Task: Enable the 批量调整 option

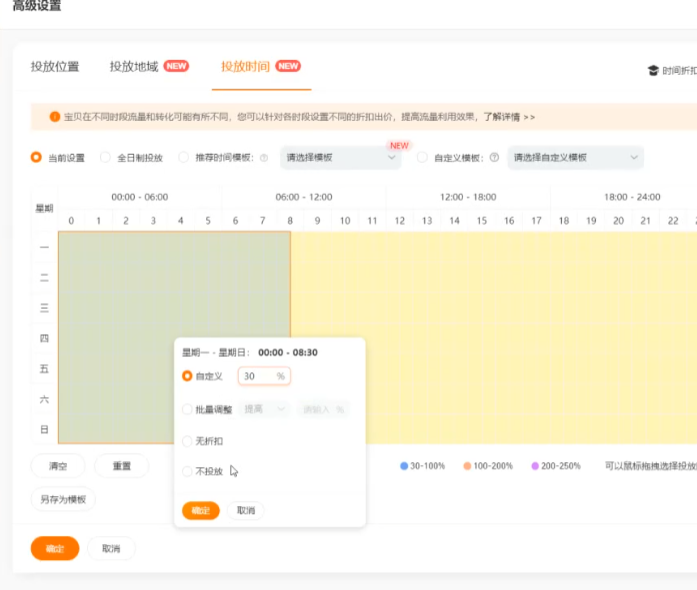Action: pyautogui.click(x=187, y=409)
